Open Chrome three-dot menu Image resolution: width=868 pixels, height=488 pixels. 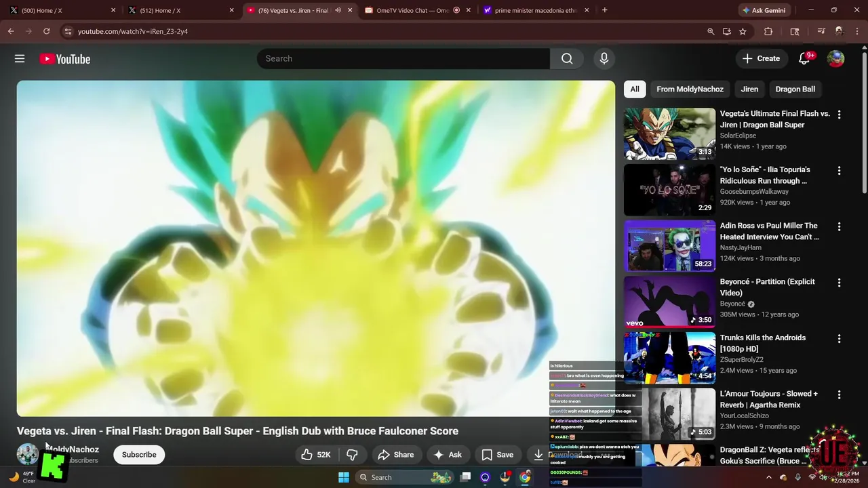coord(857,31)
